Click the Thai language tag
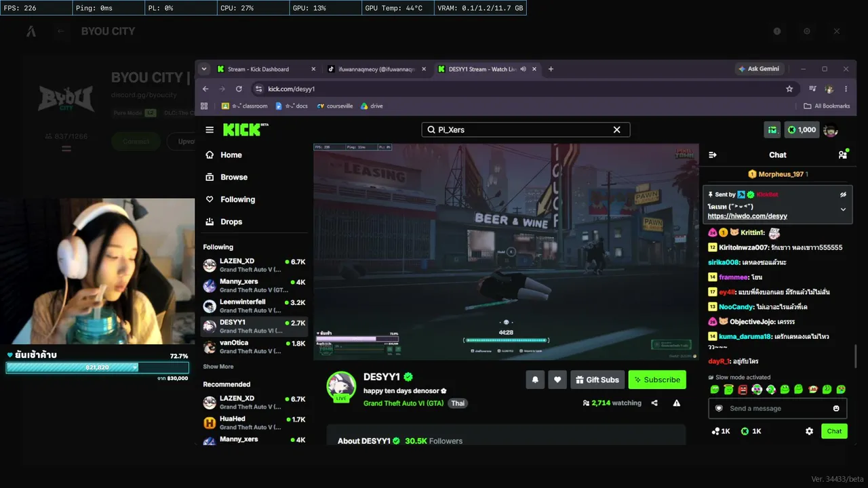 click(458, 403)
